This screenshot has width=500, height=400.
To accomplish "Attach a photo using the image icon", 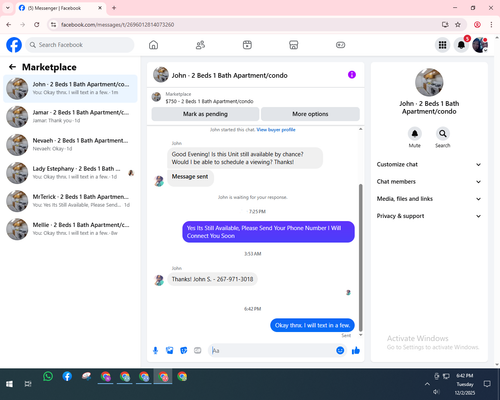I will point(169,350).
